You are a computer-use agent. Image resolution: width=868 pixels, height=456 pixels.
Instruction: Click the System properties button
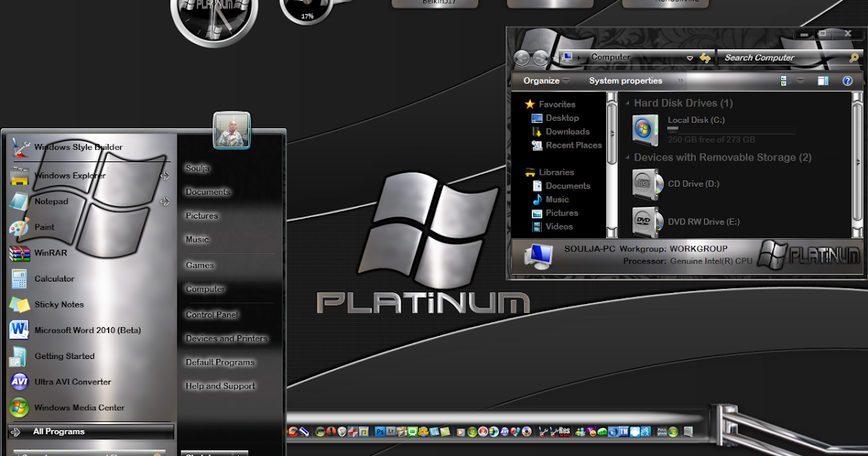pos(625,81)
